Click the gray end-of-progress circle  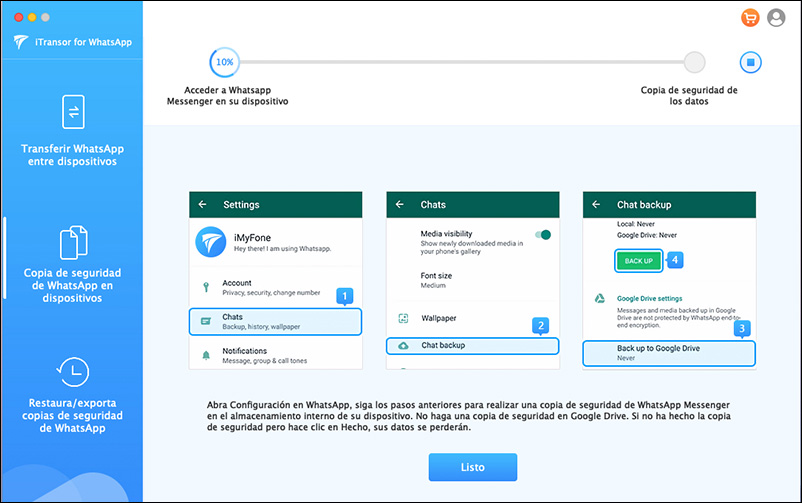pyautogui.click(x=694, y=62)
